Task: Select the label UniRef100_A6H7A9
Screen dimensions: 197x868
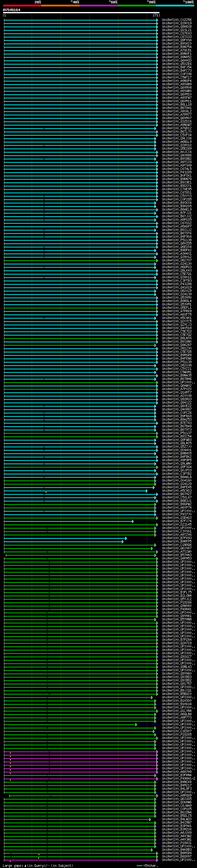Action: (x=176, y=772)
